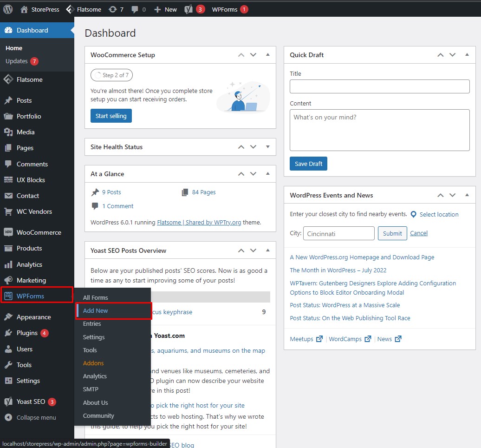This screenshot has width=481, height=448.
Task: Open Flatsome in the top admin bar
Action: click(84, 9)
